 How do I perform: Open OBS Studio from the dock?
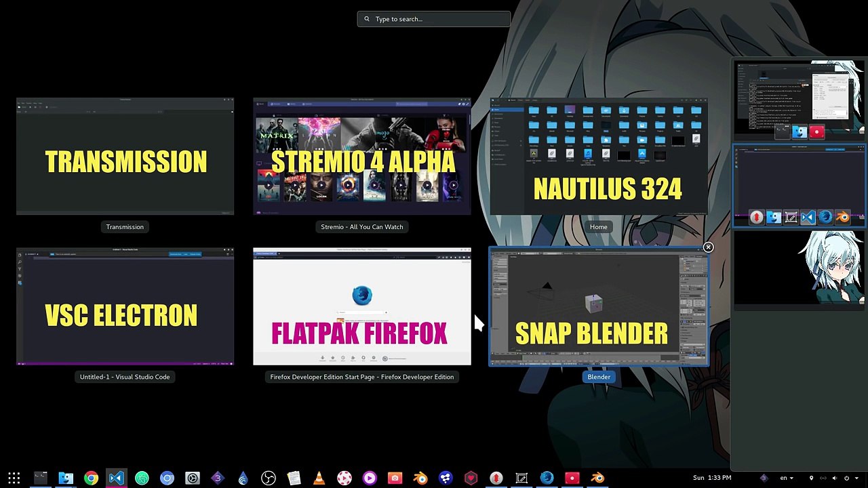(269, 478)
